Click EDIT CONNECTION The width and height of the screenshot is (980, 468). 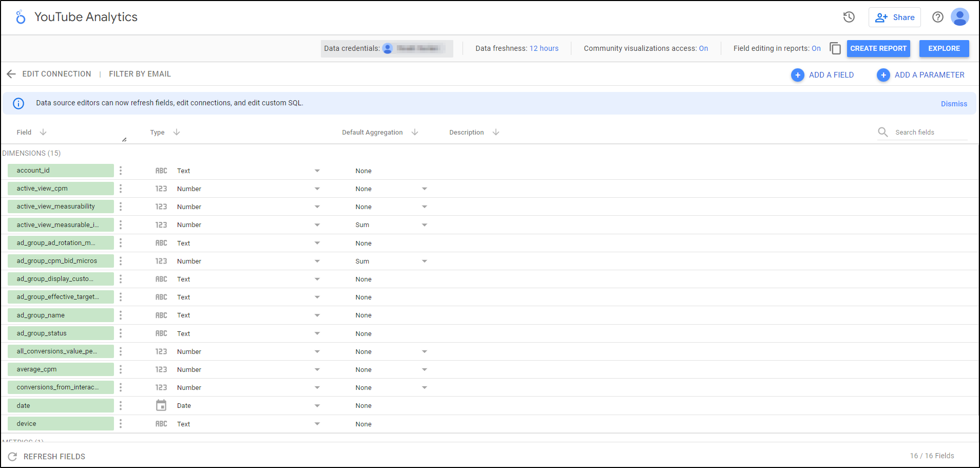pyautogui.click(x=56, y=74)
